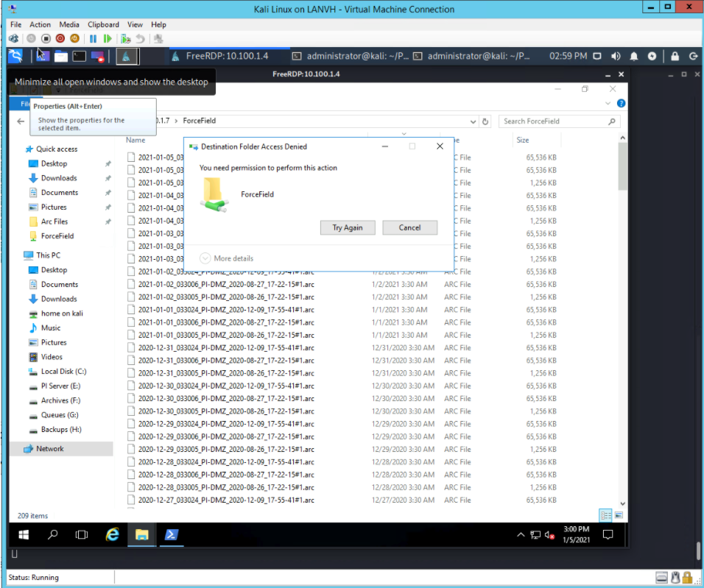704x588 pixels.
Task: Select Archives (F:) drive
Action: click(x=60, y=400)
